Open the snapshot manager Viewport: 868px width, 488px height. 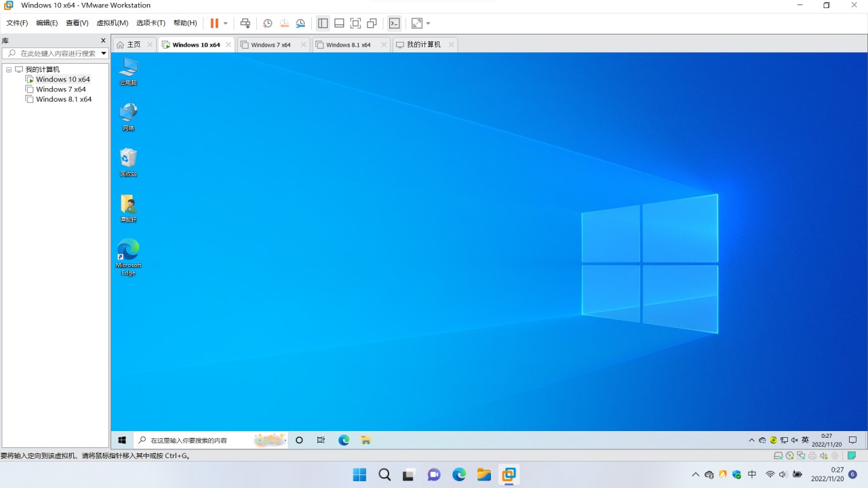tap(300, 23)
